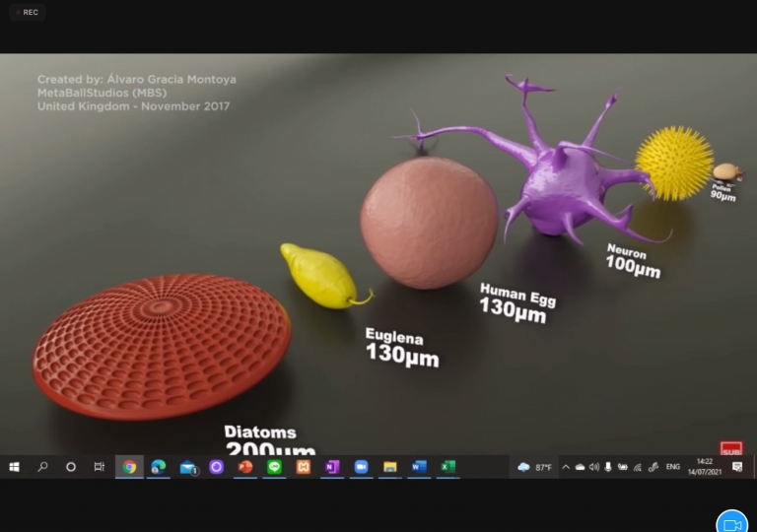Open the Action Center notifications icon
Image resolution: width=757 pixels, height=532 pixels.
point(737,467)
